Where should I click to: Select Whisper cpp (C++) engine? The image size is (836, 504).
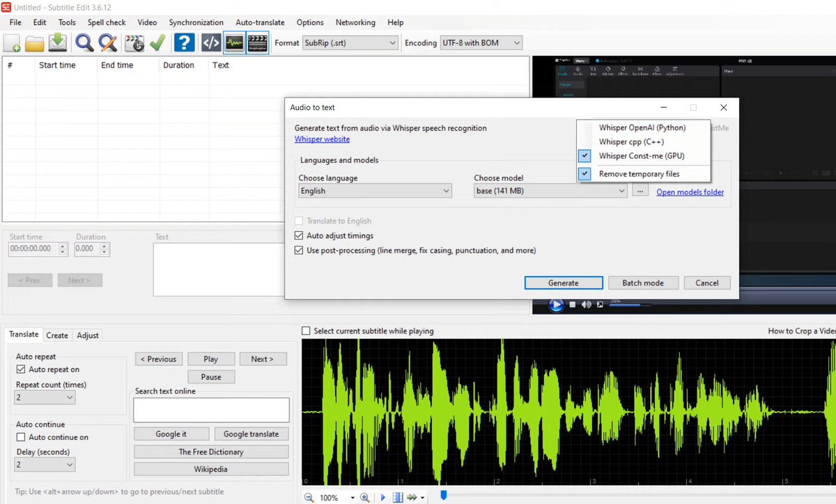coord(642,141)
